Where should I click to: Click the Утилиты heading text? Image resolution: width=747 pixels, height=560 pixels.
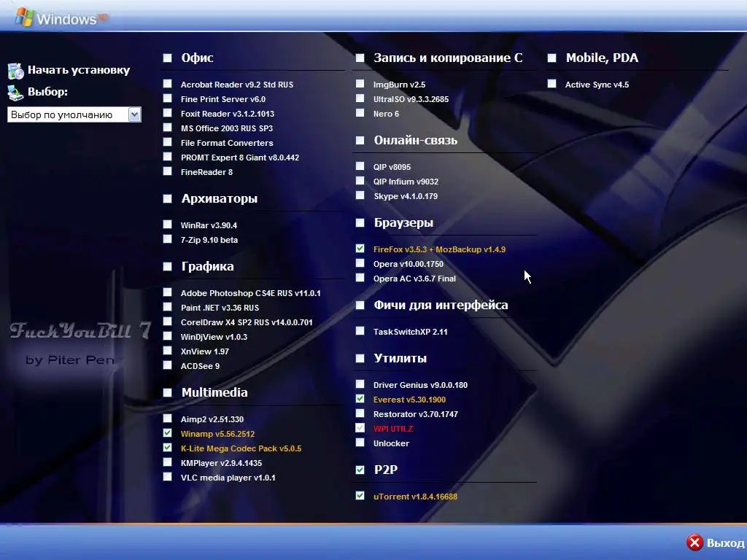point(400,358)
